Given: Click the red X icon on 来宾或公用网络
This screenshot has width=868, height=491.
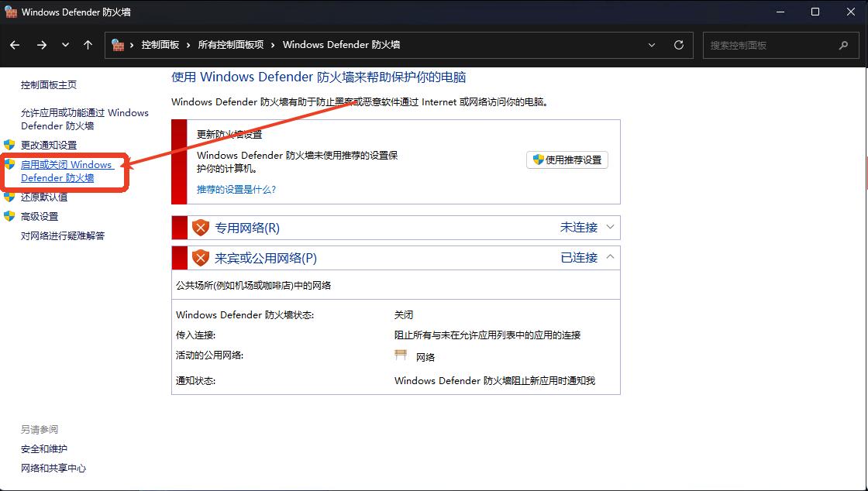Looking at the screenshot, I should coord(200,257).
